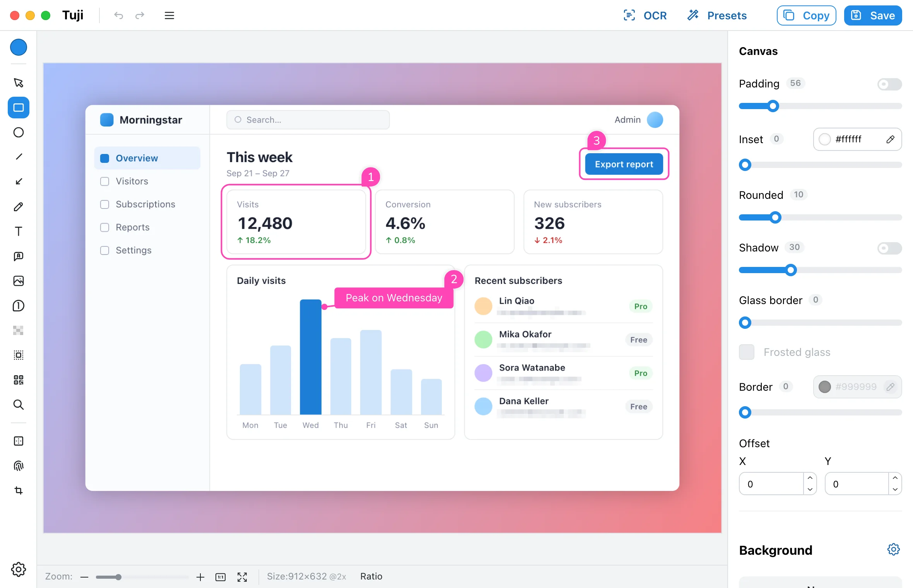Click the Copy button
Screen dimensions: 913x588
click(x=806, y=15)
